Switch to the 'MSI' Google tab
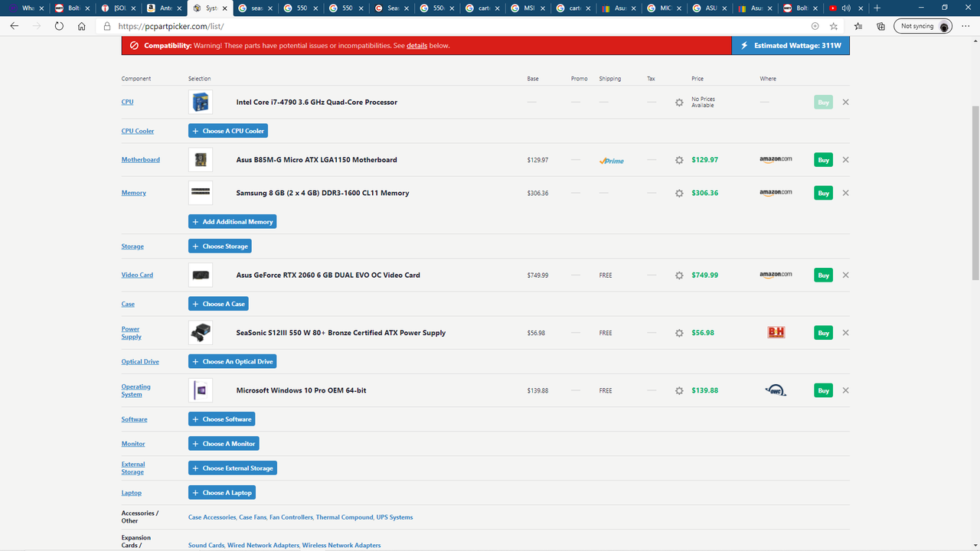 coord(528,8)
